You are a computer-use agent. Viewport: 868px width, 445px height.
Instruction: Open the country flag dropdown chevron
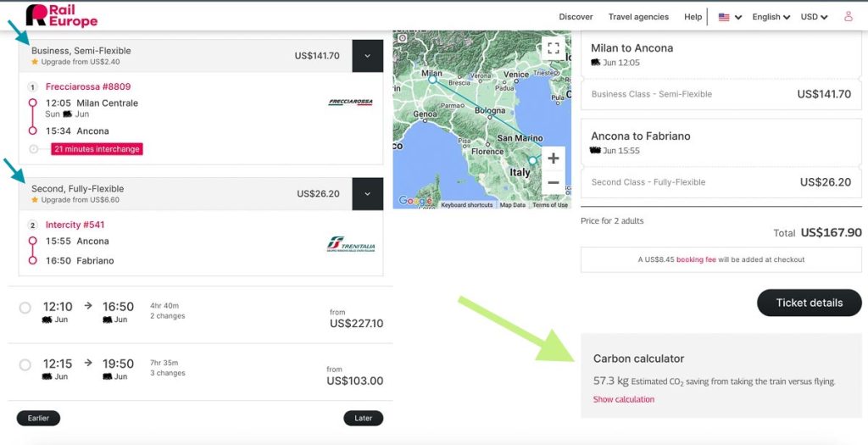(738, 18)
